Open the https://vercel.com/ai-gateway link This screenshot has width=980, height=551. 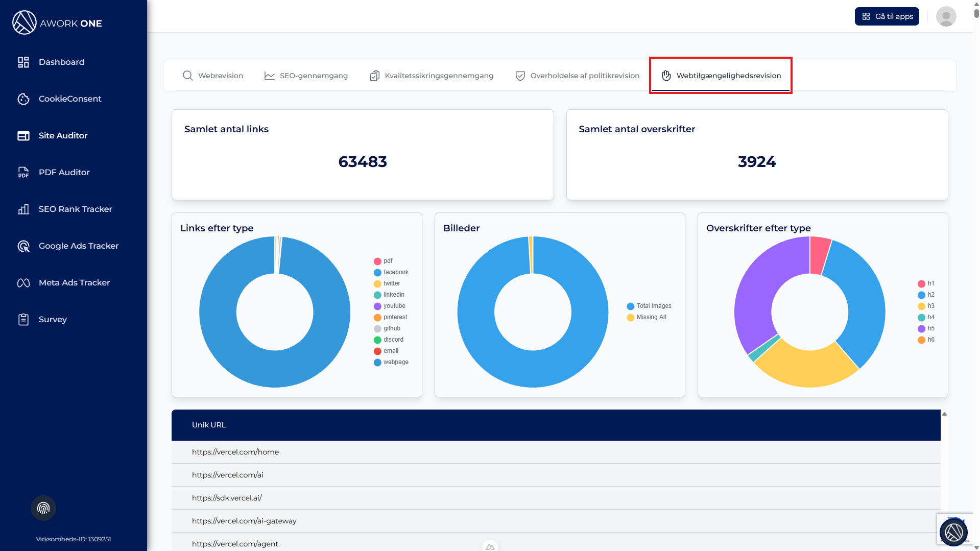pyautogui.click(x=244, y=521)
